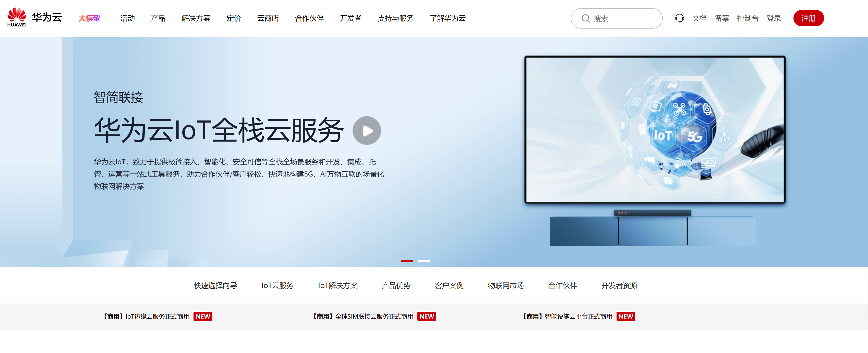This screenshot has height=353, width=868.
Task: Click the magnifier search icon
Action: coord(586,19)
